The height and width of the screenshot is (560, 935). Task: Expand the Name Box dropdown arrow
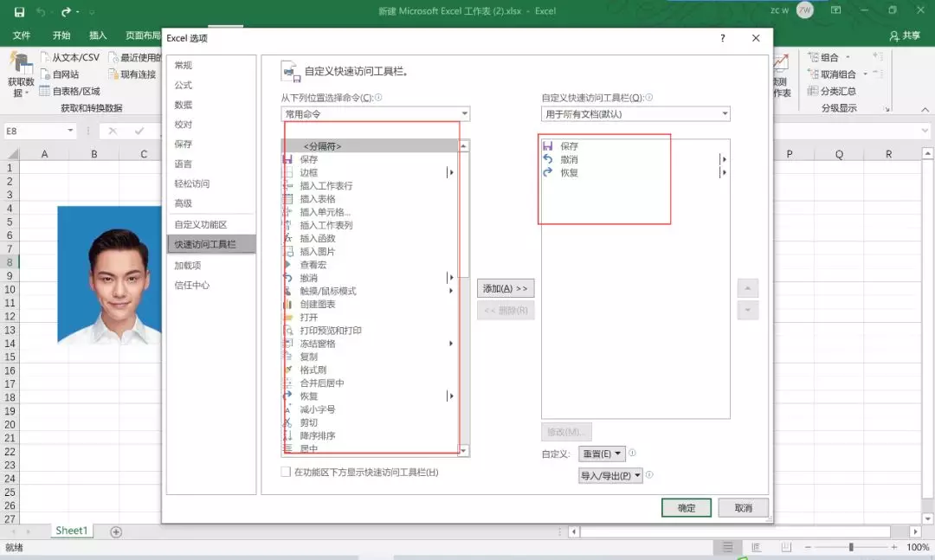(x=70, y=131)
